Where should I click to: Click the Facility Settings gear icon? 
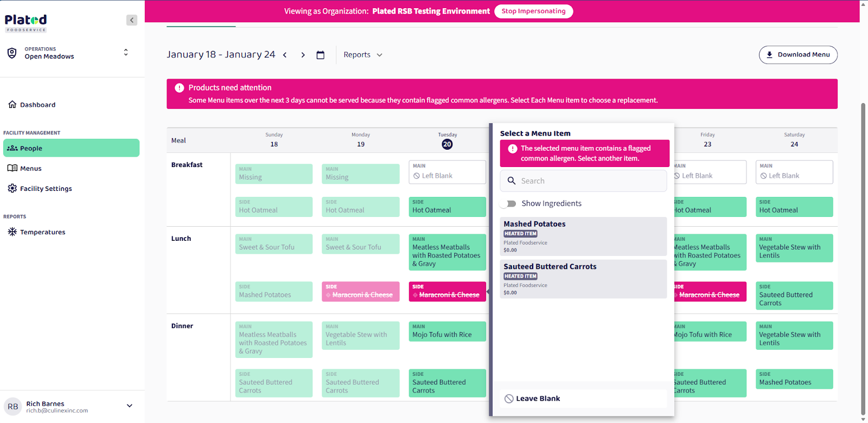pyautogui.click(x=12, y=189)
